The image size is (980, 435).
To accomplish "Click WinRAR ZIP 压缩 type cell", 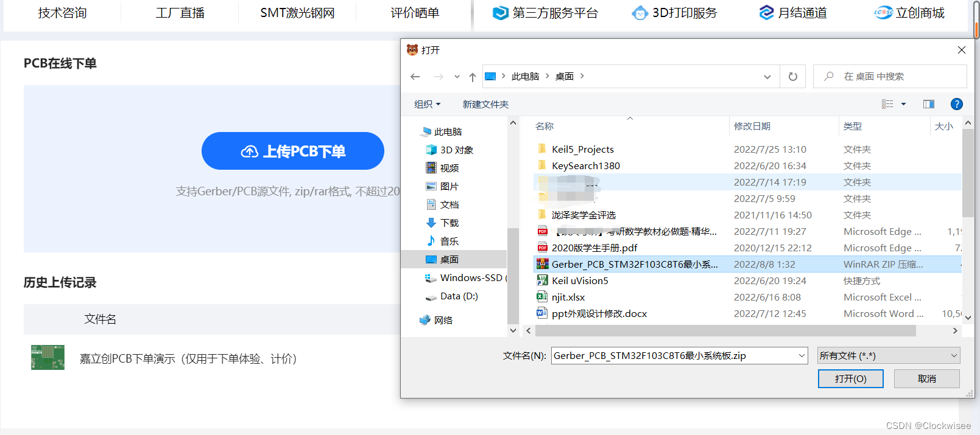I will [x=883, y=264].
